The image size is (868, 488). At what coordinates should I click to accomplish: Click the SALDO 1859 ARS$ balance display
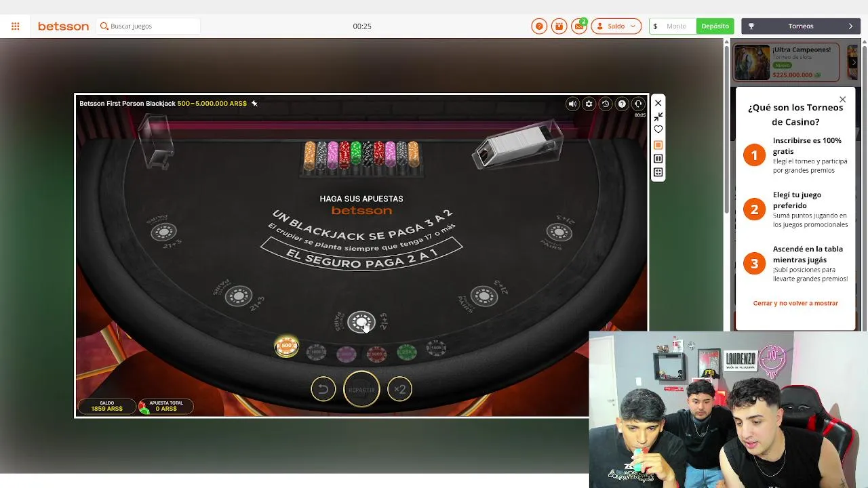(x=107, y=406)
